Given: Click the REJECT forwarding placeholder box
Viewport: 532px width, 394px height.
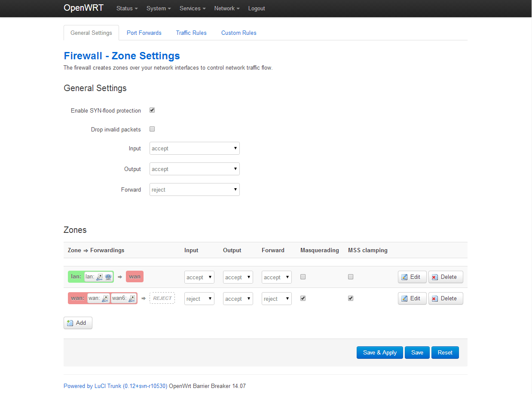Looking at the screenshot, I should tap(162, 298).
